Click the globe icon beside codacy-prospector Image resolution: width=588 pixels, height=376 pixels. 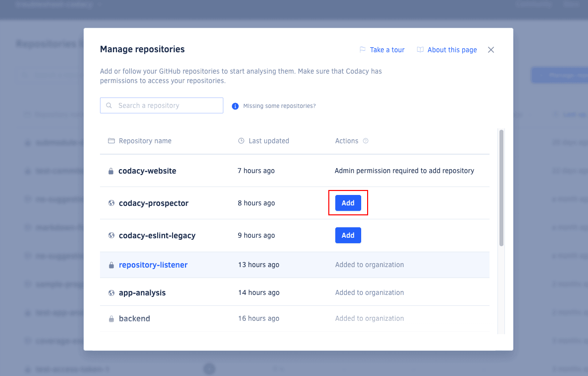(111, 203)
